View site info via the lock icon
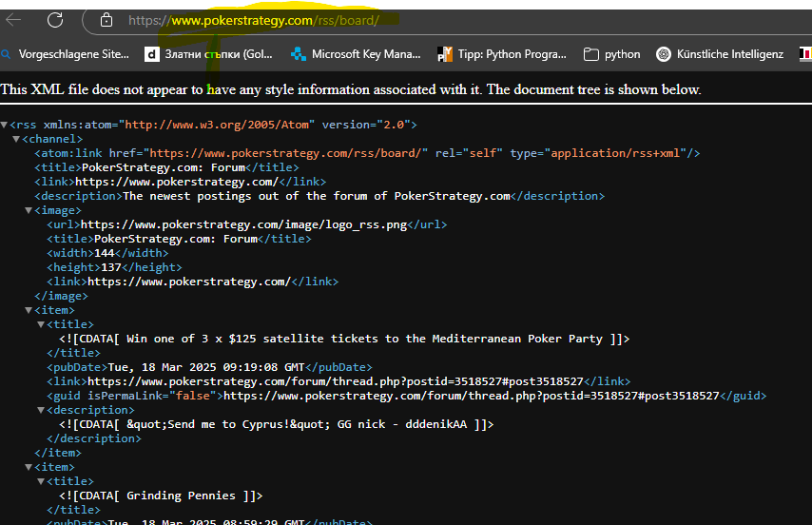This screenshot has height=525, width=812. (x=106, y=20)
